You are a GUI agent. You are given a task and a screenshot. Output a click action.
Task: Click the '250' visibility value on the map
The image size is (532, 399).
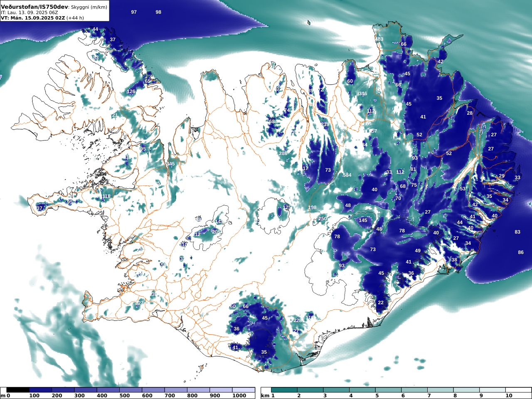[323, 219]
